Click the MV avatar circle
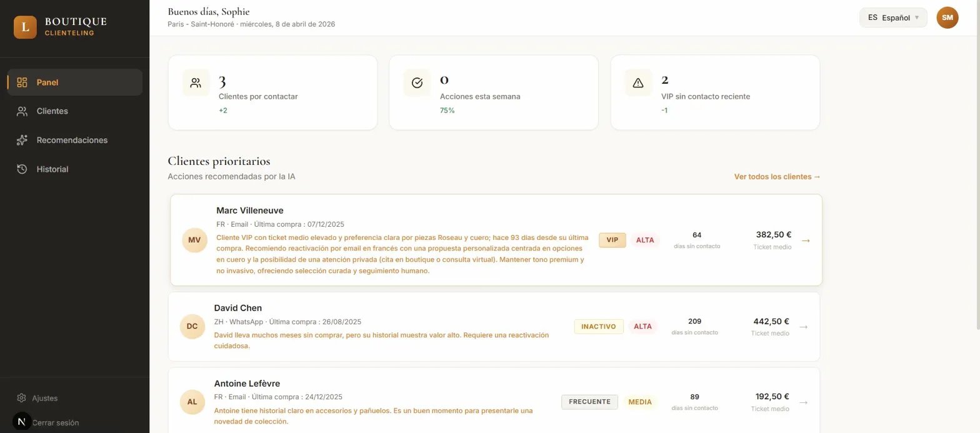980x433 pixels. click(x=193, y=240)
